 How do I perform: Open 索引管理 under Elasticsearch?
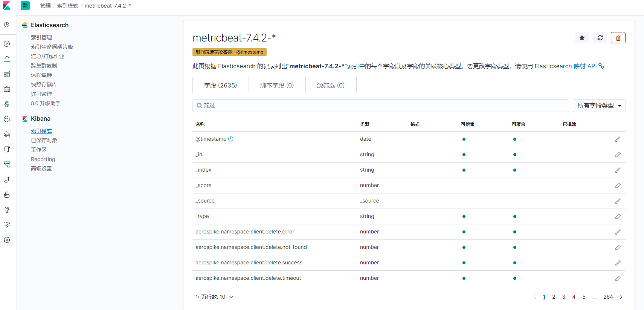coord(41,37)
